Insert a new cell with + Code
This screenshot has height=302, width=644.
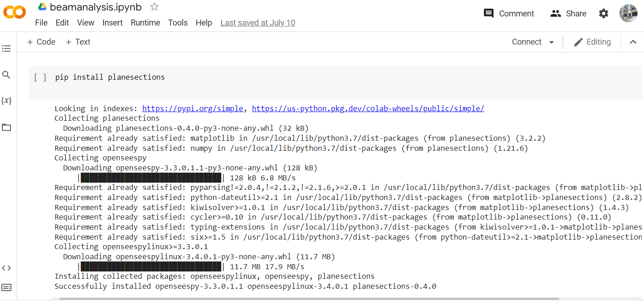[41, 41]
